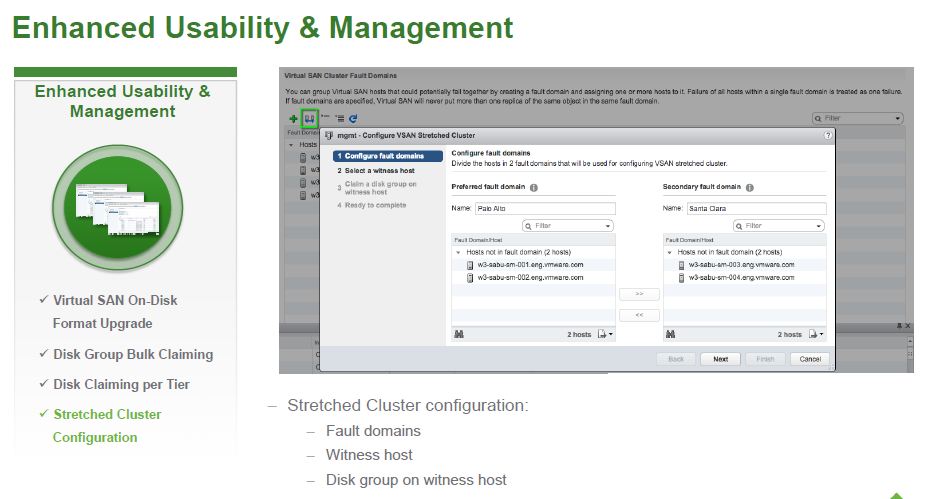
Task: Click the green add fault domain plus icon
Action: click(293, 118)
